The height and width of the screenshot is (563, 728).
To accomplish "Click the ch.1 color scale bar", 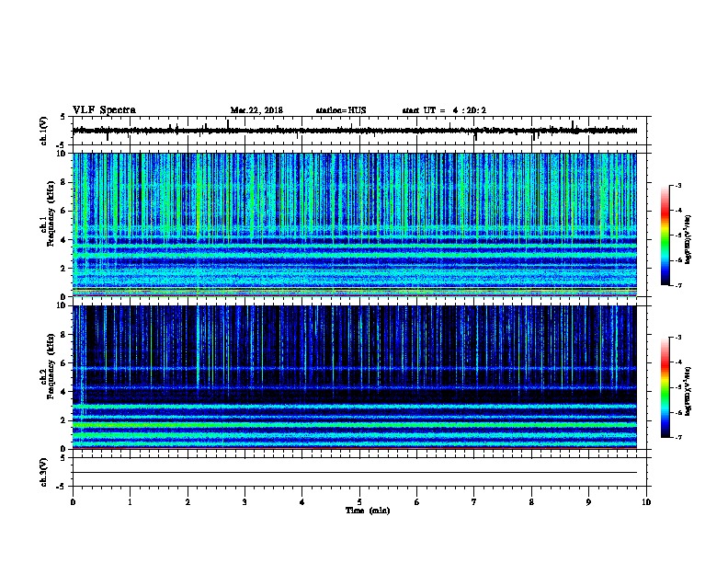I will (665, 236).
